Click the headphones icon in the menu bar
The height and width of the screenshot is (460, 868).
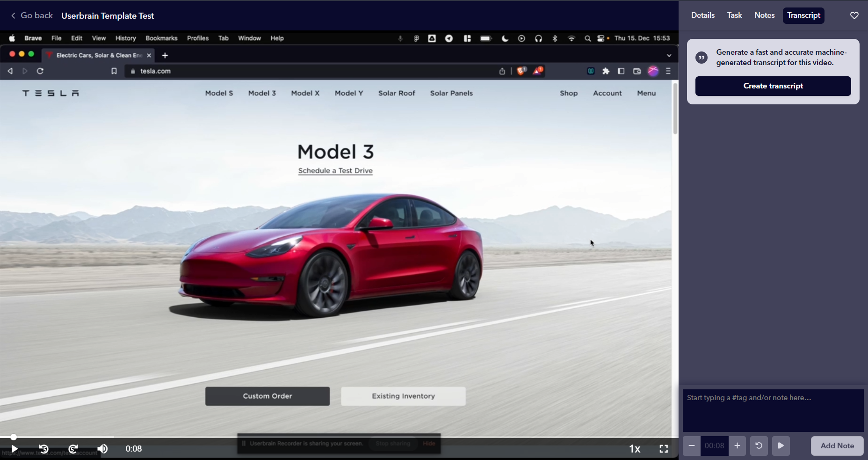point(539,38)
